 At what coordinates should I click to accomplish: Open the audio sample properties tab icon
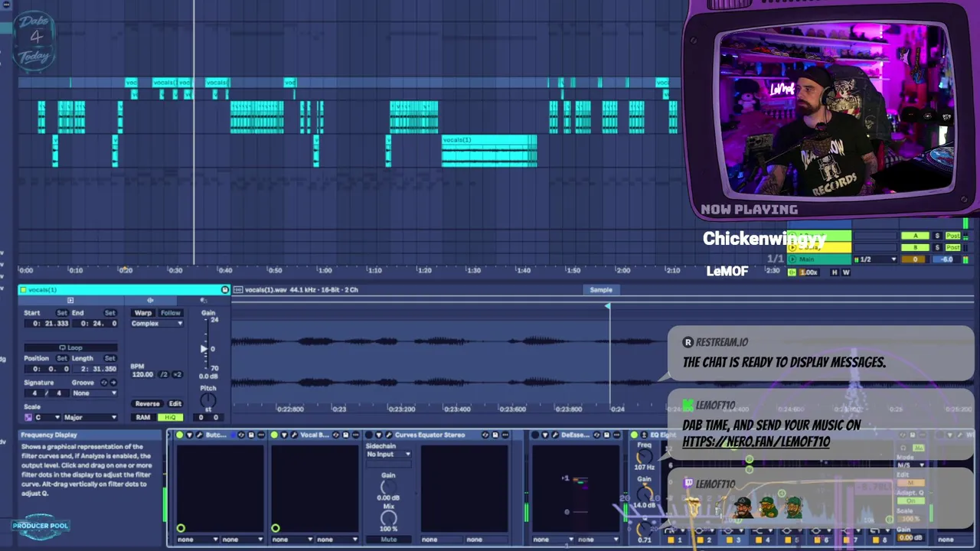(x=150, y=301)
